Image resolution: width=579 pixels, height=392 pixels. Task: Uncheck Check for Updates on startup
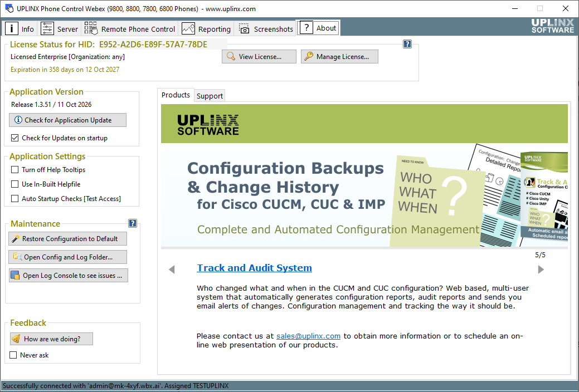(15, 138)
